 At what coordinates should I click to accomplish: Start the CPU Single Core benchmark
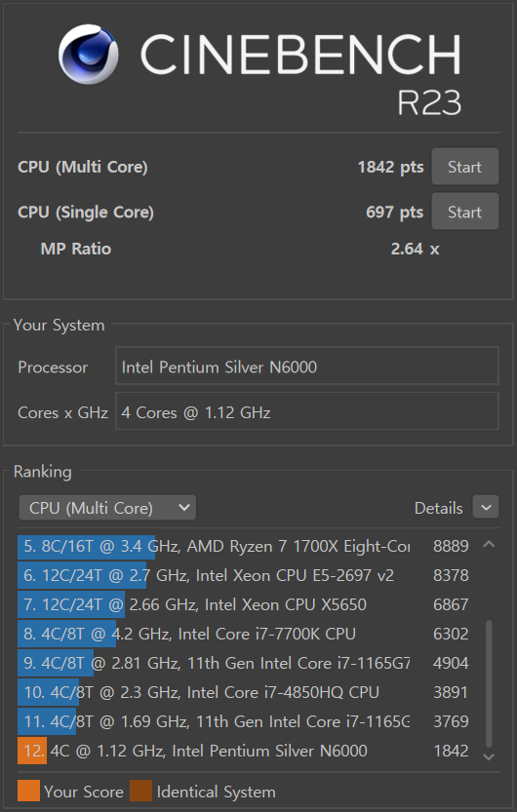(x=464, y=212)
